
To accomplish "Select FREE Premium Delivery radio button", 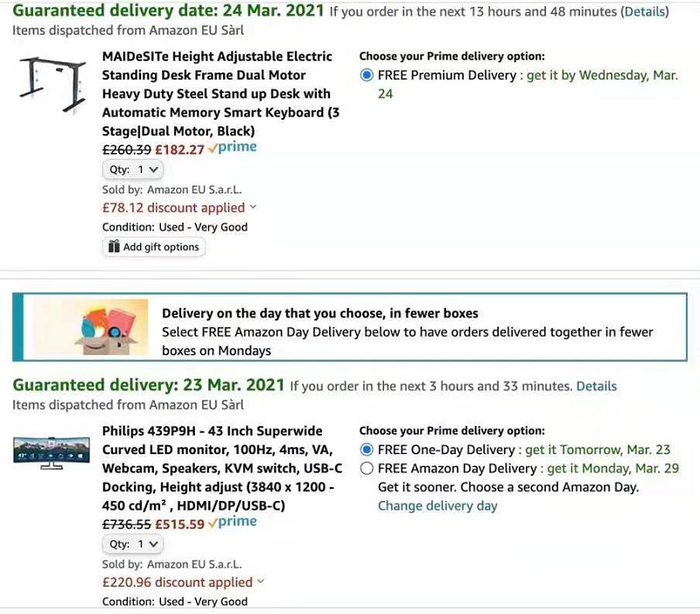I will point(367,75).
